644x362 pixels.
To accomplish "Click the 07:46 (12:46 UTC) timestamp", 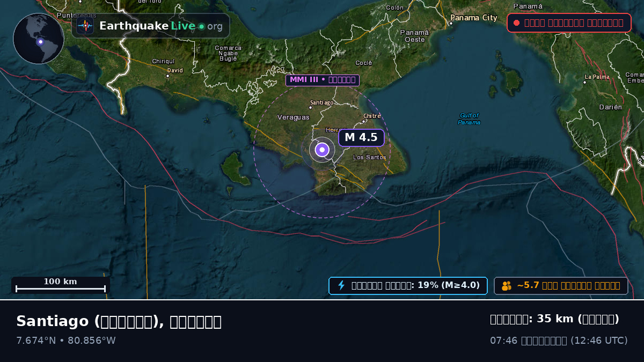I will pyautogui.click(x=559, y=341).
